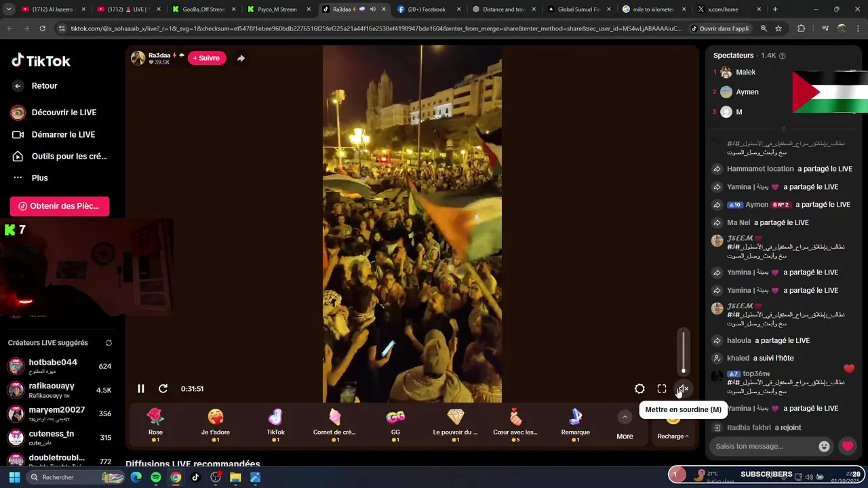Open the emoji picker in chat
Viewport: 868px width, 488px height.
tap(824, 446)
